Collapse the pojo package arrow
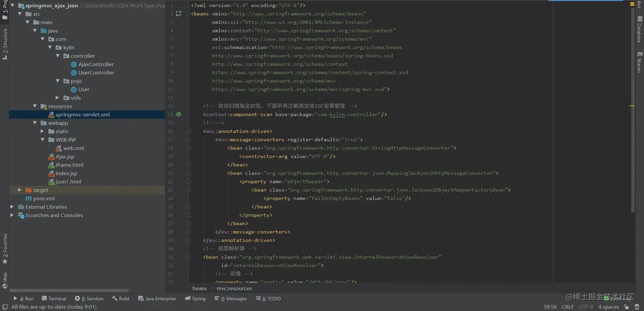The width and height of the screenshot is (644, 311). [x=58, y=81]
